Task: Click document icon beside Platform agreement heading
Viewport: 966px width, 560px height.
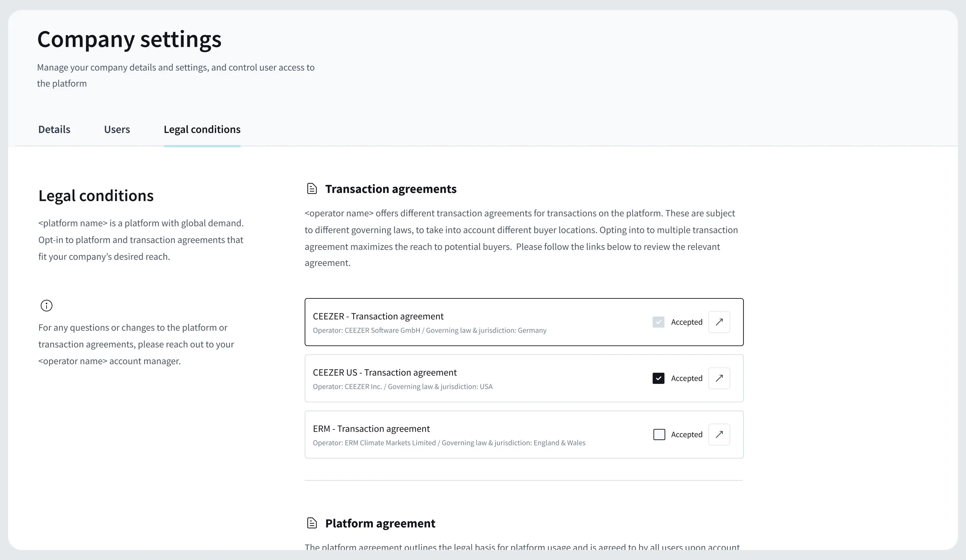Action: pyautogui.click(x=312, y=523)
